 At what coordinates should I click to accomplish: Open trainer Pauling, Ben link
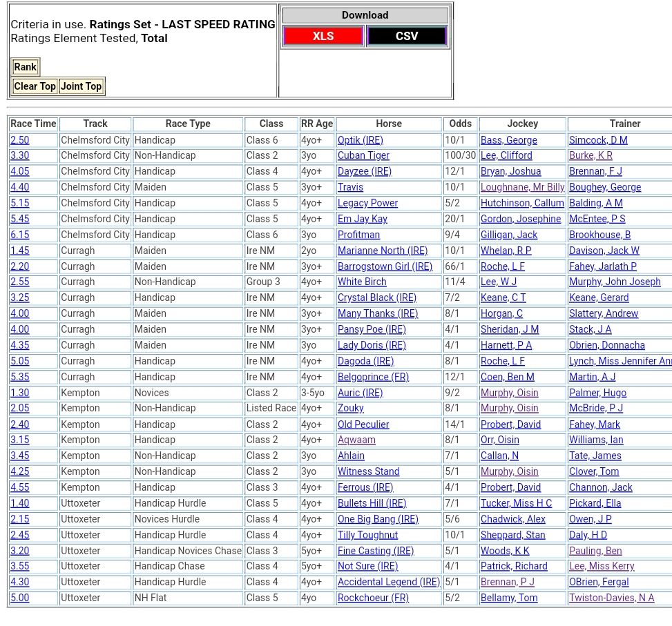coord(595,551)
